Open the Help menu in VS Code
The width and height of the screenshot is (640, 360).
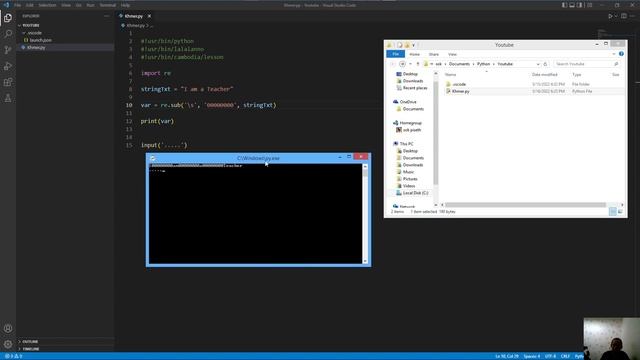point(125,5)
